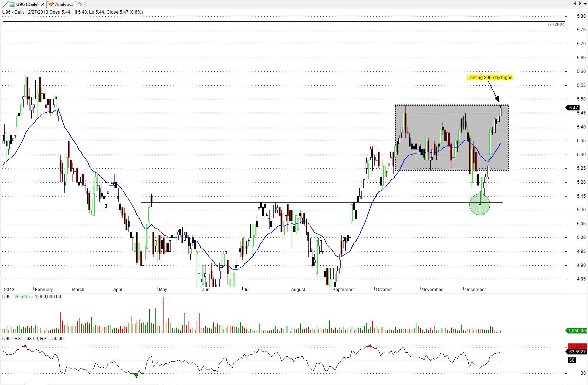Click the RSI 50 level marker
Image resolution: width=588 pixels, height=385 pixels.
point(571,360)
